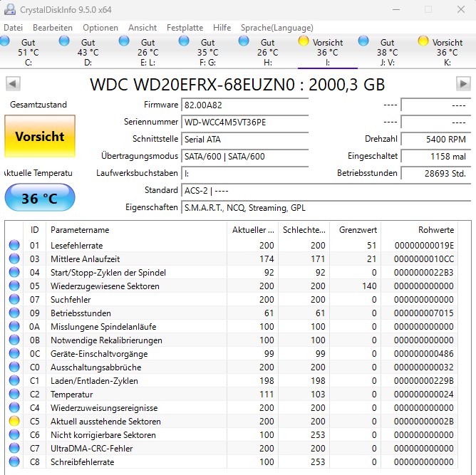
Task: Click raw value 00000000019E
Action: click(424, 246)
